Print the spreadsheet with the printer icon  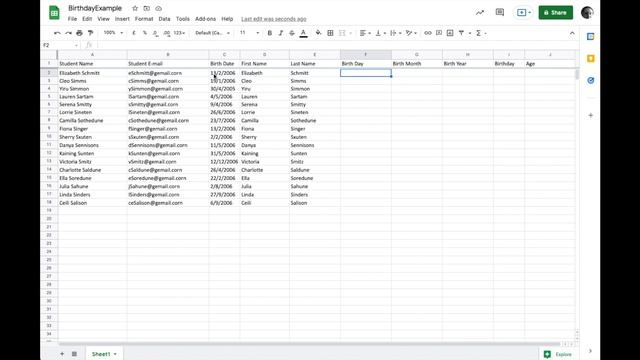79,33
